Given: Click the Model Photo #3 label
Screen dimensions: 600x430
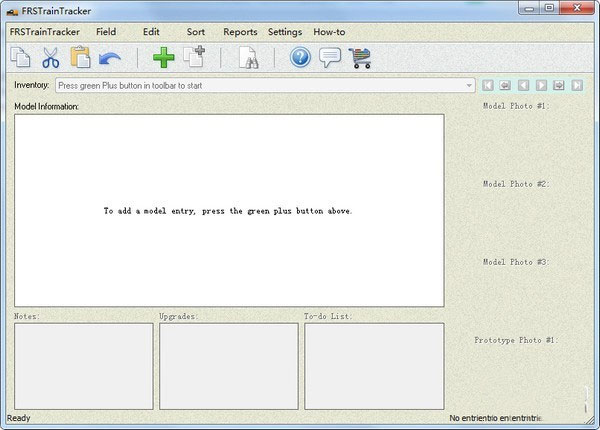Looking at the screenshot, I should point(515,262).
